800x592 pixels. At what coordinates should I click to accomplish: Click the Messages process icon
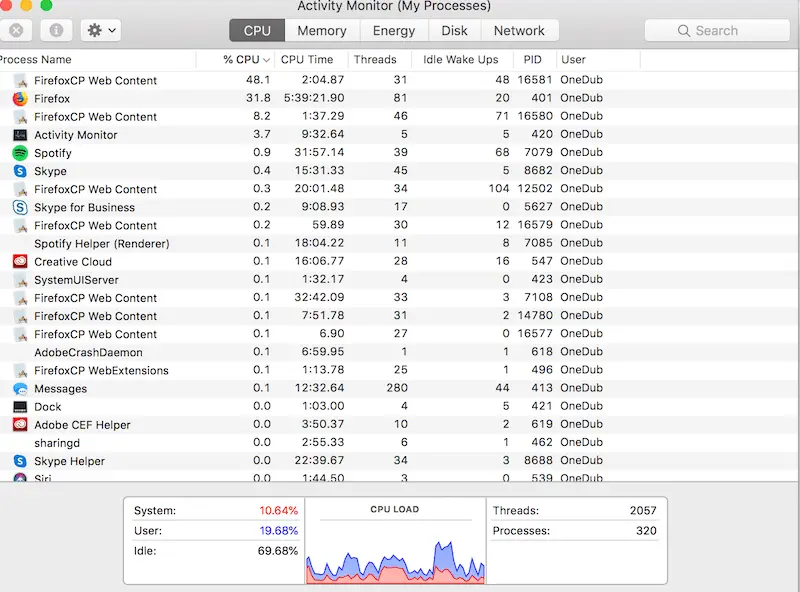[20, 389]
